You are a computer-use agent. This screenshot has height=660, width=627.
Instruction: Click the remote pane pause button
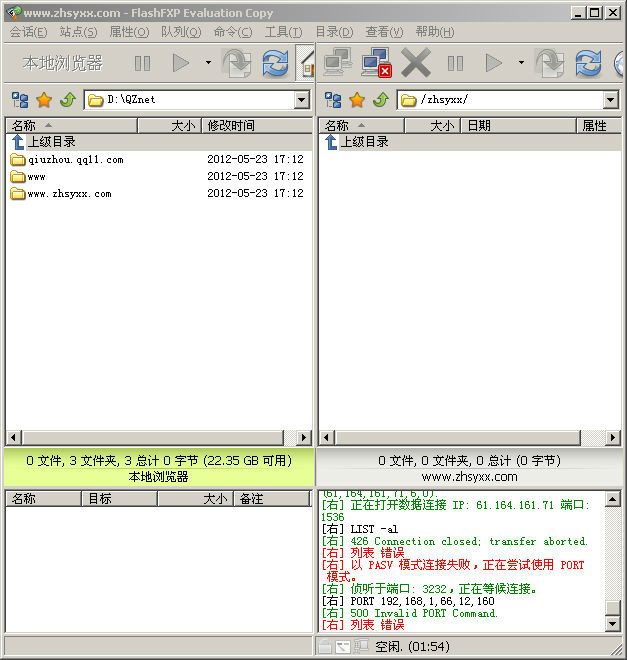click(455, 64)
